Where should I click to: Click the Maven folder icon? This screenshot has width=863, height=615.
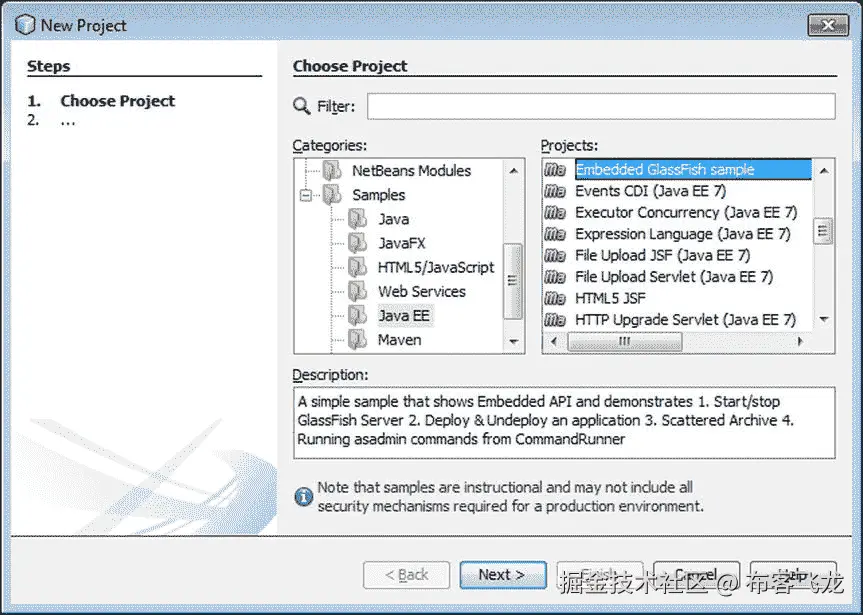pyautogui.click(x=358, y=340)
